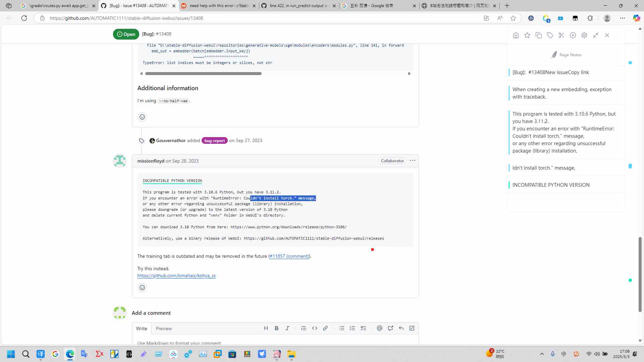
Task: Open Windows taskbar search
Action: pyautogui.click(x=25, y=354)
